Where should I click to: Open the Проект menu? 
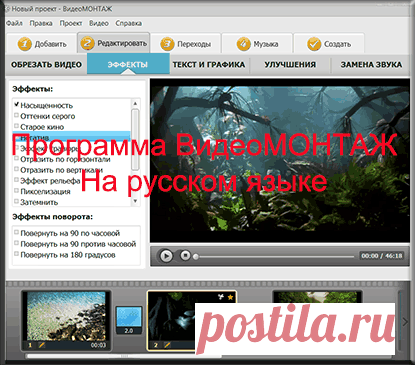tap(71, 23)
